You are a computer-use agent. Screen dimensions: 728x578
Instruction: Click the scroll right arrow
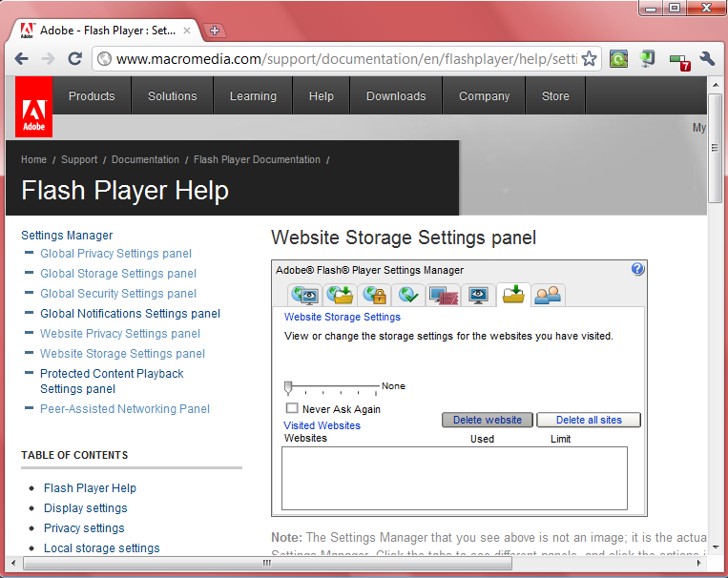699,563
